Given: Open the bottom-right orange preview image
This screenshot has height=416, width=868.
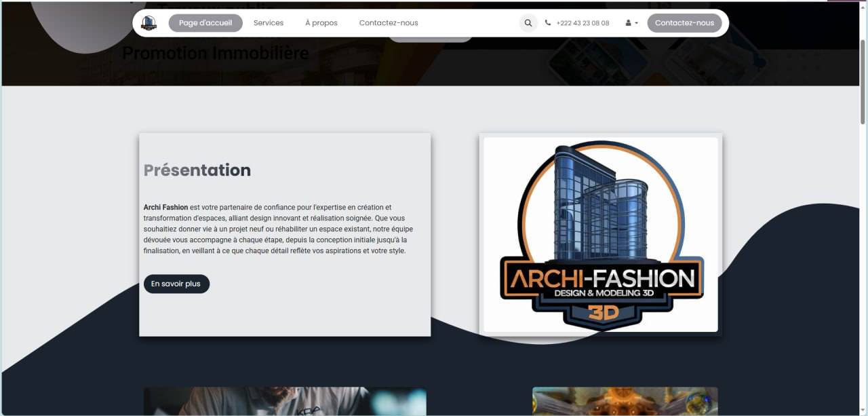Looking at the screenshot, I should point(625,402).
